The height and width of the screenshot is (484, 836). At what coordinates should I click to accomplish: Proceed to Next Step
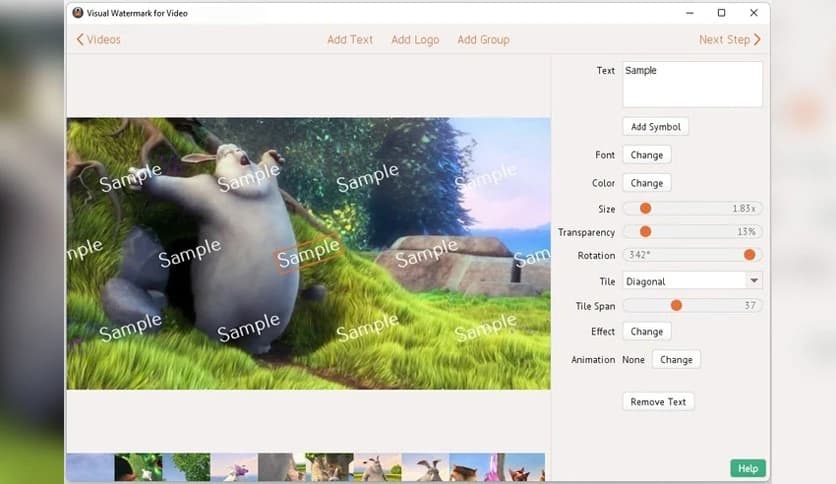[729, 39]
